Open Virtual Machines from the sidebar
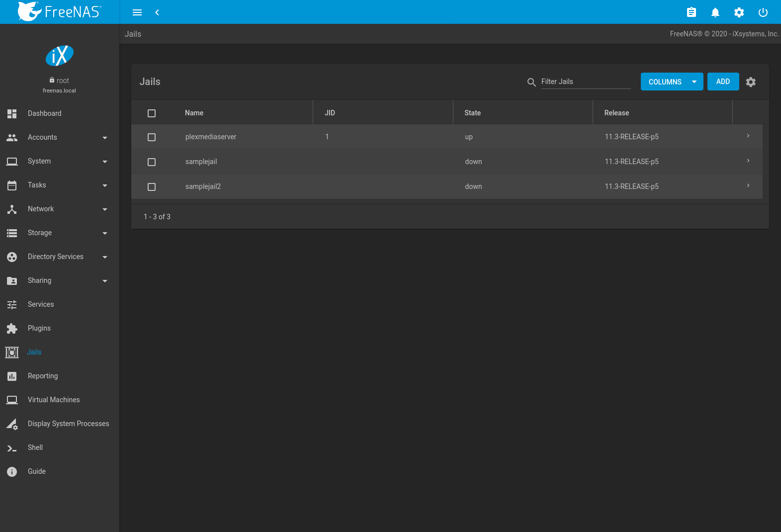 pos(54,400)
